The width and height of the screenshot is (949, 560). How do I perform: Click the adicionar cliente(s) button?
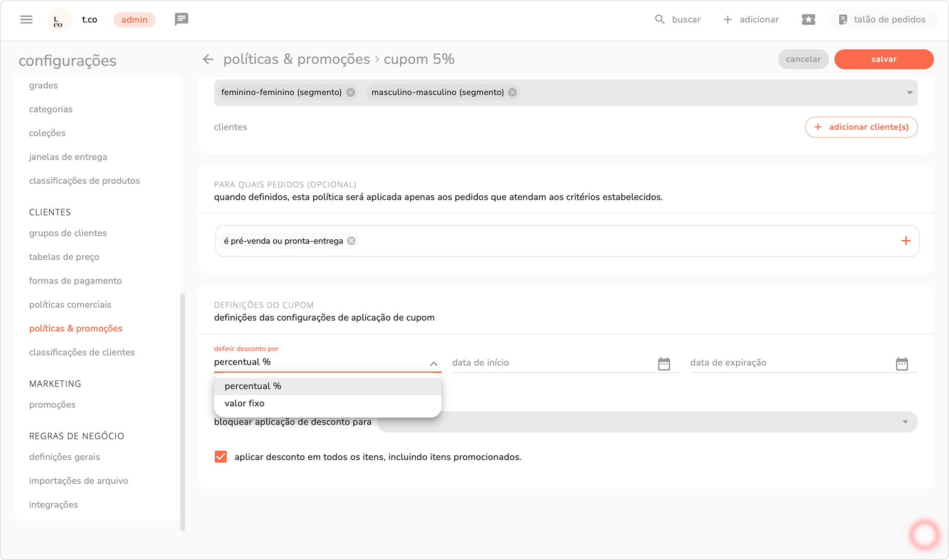click(x=861, y=127)
